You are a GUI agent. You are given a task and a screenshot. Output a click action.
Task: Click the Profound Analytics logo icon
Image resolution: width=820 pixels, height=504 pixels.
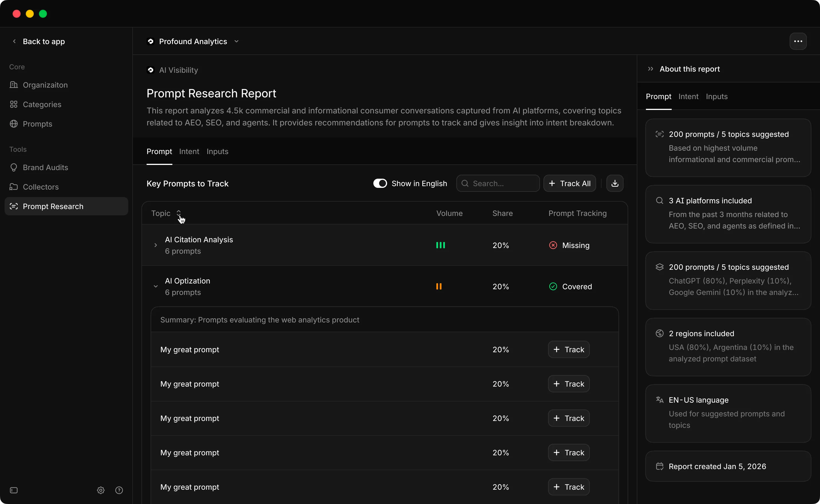pos(151,41)
